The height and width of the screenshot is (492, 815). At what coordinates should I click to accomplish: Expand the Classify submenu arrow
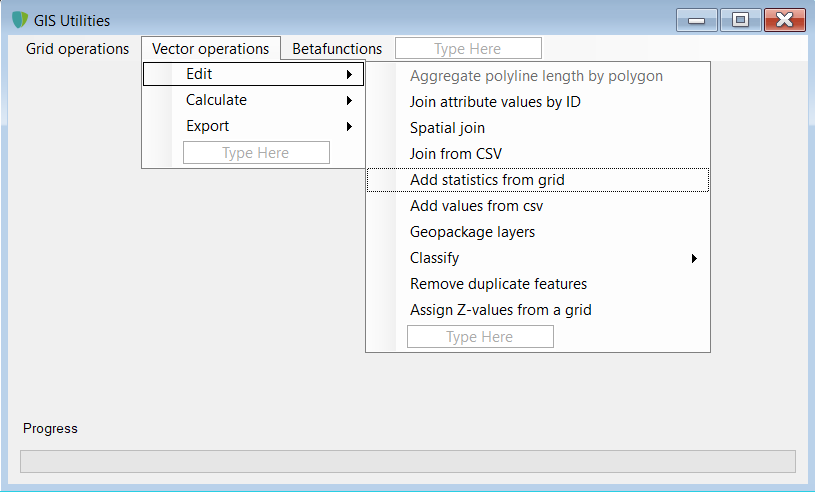pos(694,258)
